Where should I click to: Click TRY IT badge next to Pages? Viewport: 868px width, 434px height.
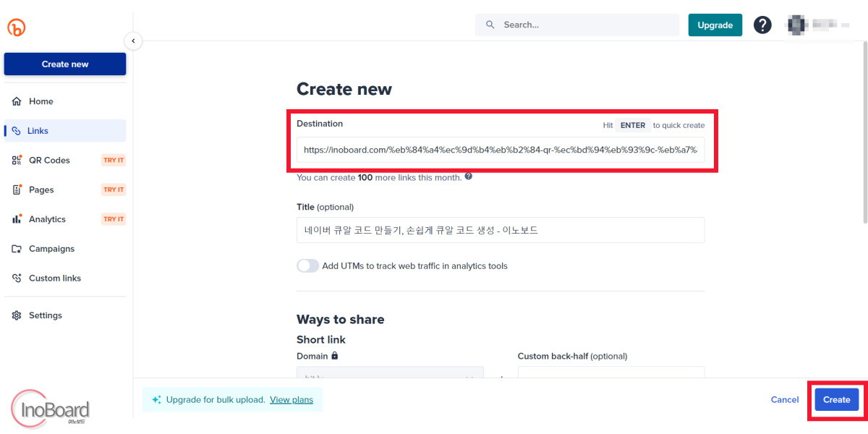click(114, 190)
